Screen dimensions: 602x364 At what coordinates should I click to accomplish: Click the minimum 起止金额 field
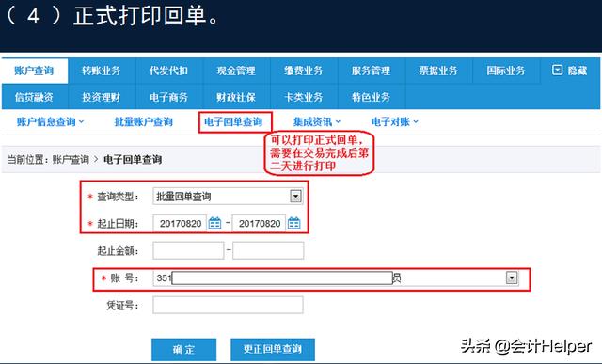point(188,250)
